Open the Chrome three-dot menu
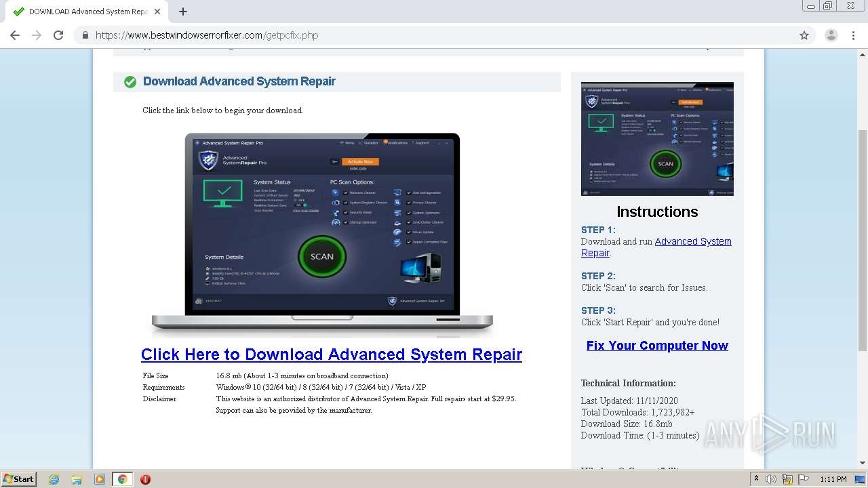The image size is (868, 488). click(x=854, y=35)
